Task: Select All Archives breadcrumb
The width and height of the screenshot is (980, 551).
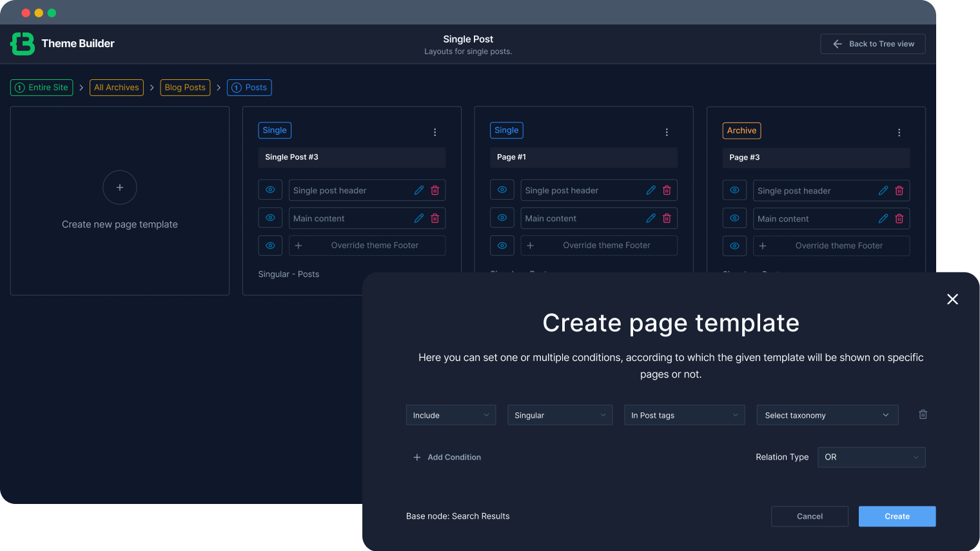Action: point(117,88)
